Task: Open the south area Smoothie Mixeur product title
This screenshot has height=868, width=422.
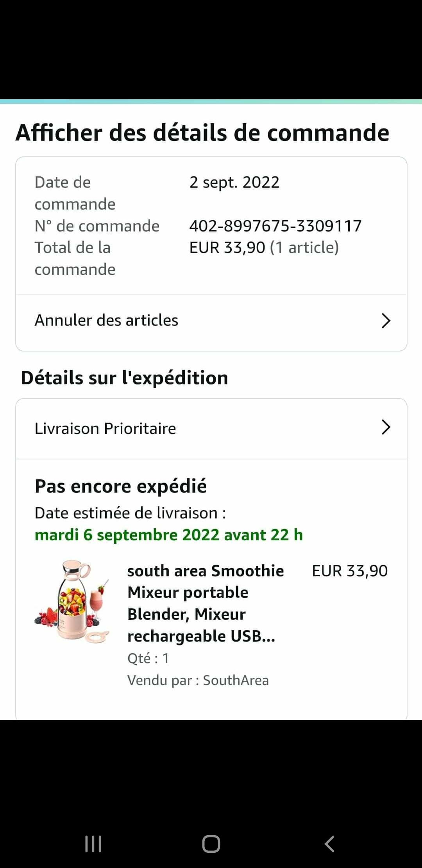Action: [x=206, y=603]
